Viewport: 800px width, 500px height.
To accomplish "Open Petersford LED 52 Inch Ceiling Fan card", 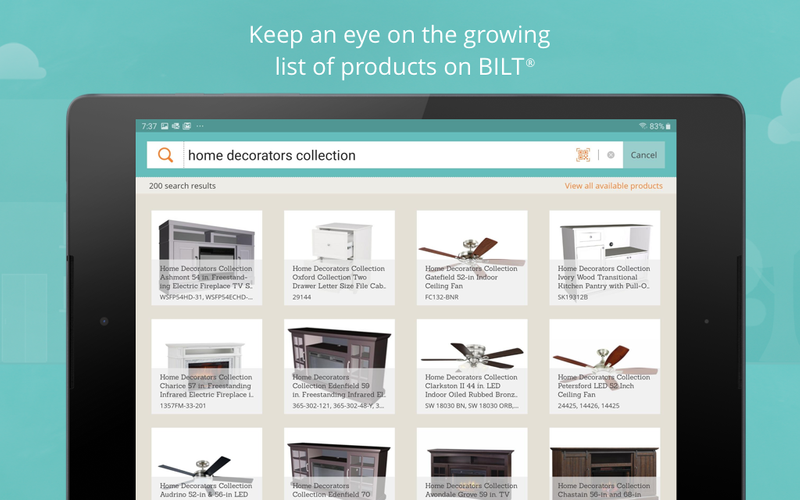I will click(x=605, y=366).
